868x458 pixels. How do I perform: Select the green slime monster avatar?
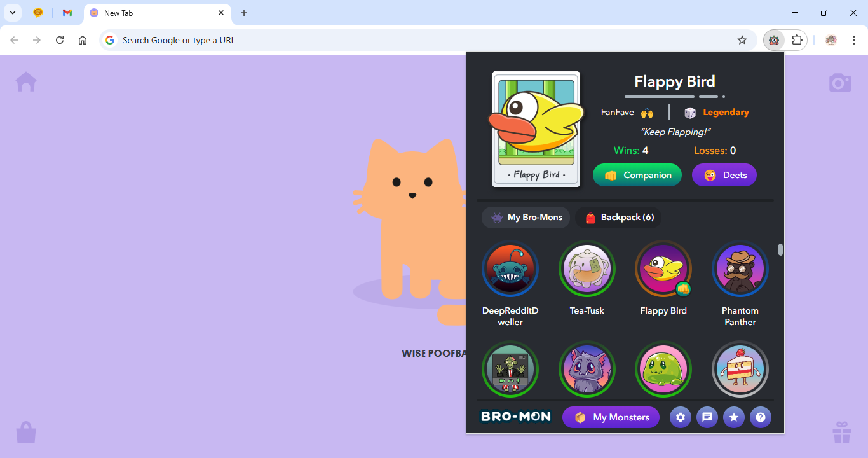663,370
